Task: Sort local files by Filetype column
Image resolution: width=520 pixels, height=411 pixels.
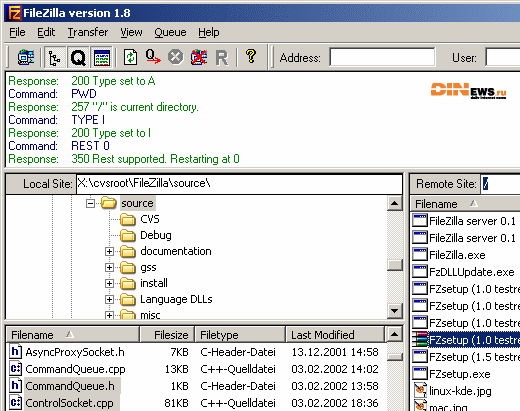Action: [x=240, y=334]
